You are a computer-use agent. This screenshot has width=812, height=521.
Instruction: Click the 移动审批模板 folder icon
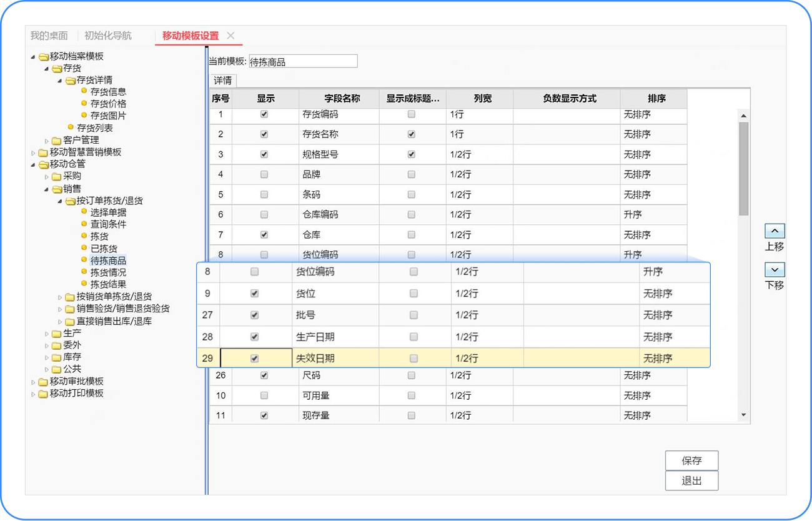point(43,382)
